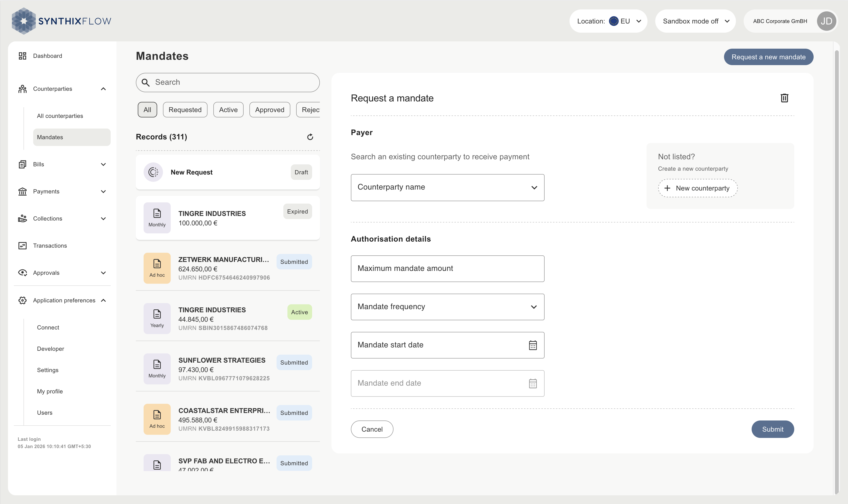Open the Location EU dropdown
This screenshot has width=848, height=504.
click(x=608, y=21)
